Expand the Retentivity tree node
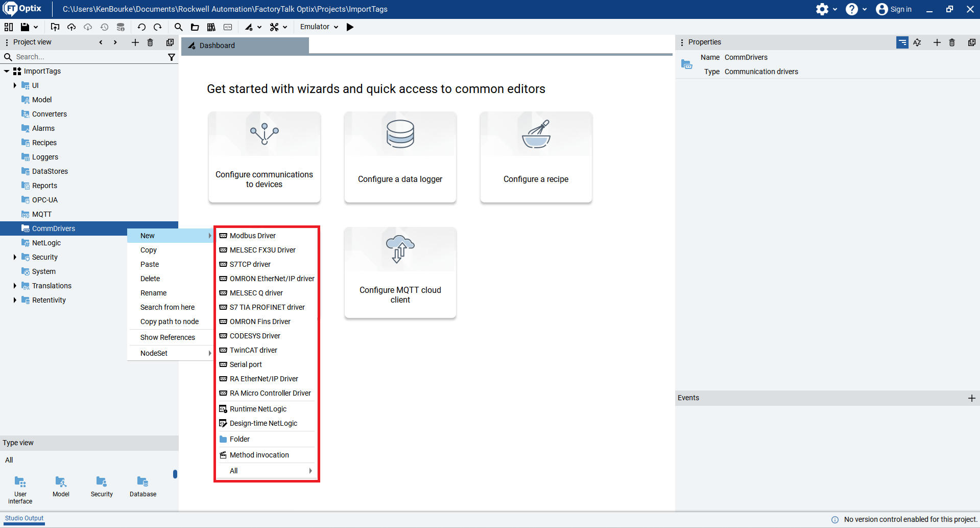The height and width of the screenshot is (528, 980). point(15,300)
